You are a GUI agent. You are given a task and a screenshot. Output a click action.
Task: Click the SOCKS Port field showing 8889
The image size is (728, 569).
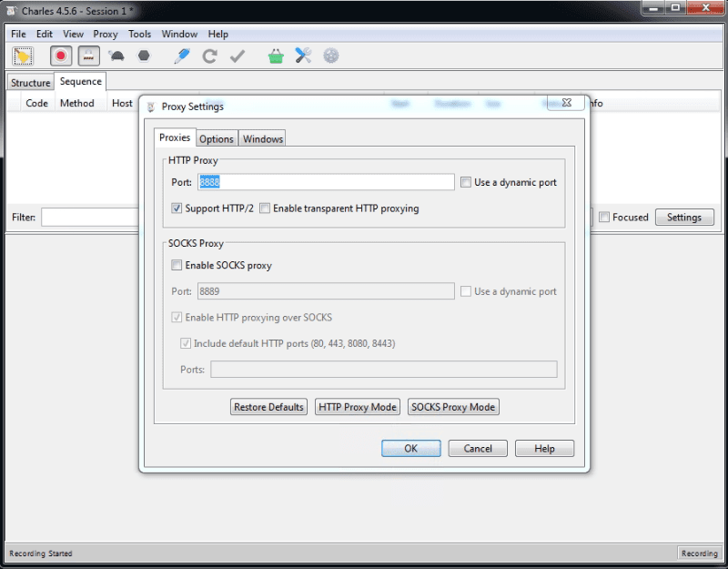(x=326, y=291)
